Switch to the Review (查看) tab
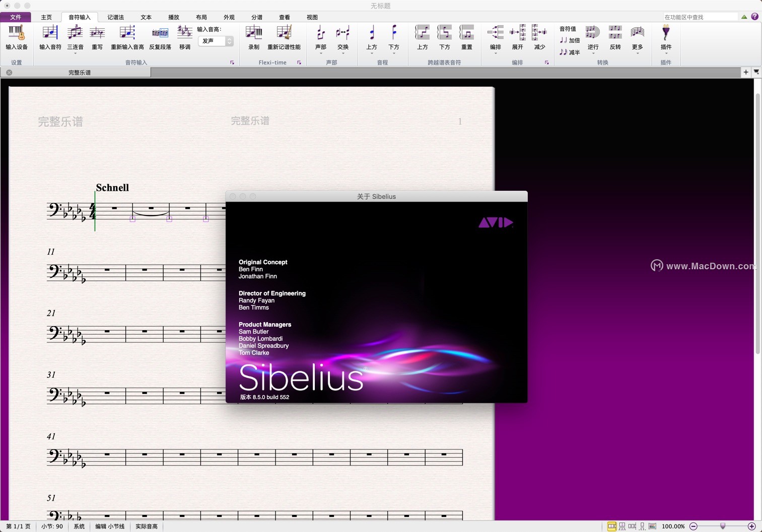The width and height of the screenshot is (762, 532). (285, 17)
